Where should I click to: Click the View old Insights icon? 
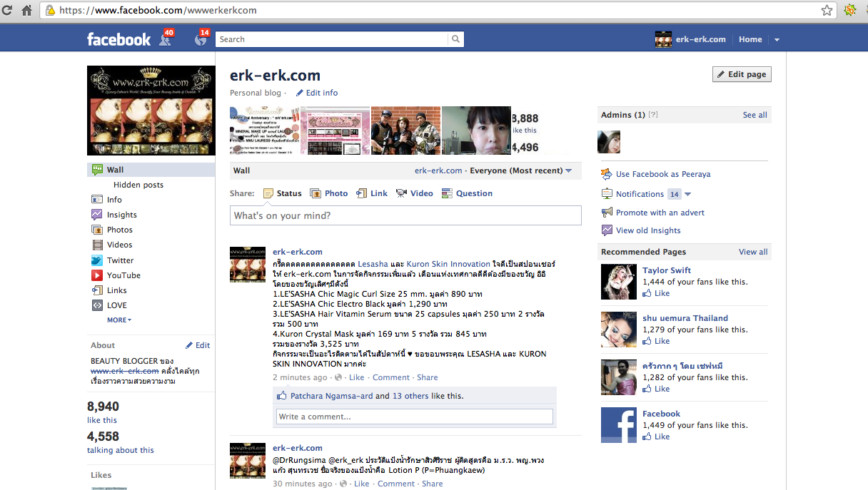[607, 230]
